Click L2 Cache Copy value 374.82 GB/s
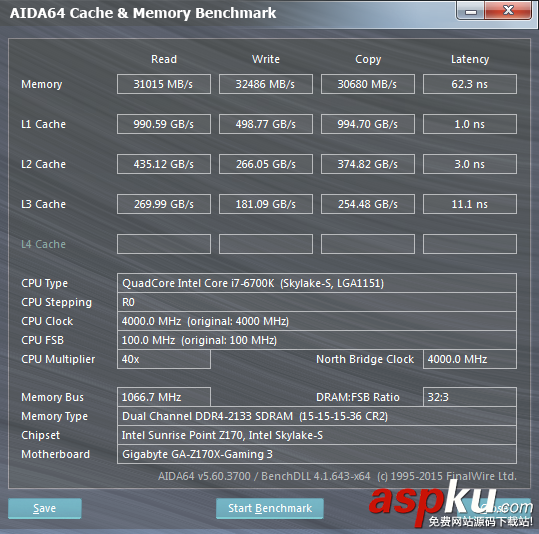 (368, 164)
